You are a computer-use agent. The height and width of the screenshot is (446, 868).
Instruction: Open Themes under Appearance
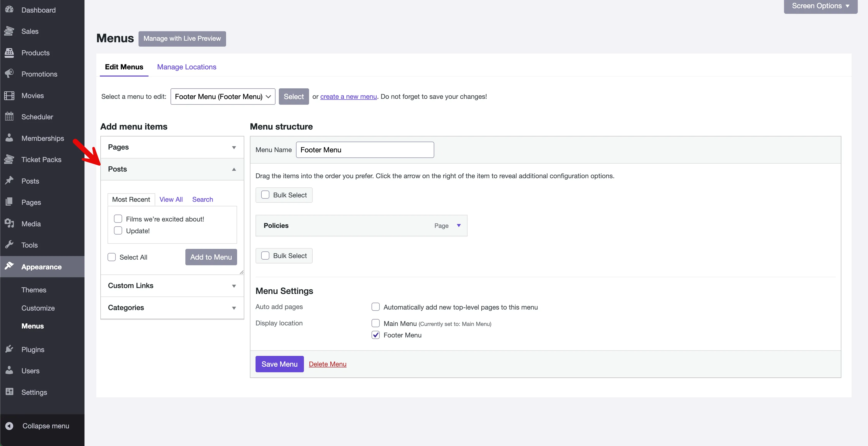coord(34,290)
